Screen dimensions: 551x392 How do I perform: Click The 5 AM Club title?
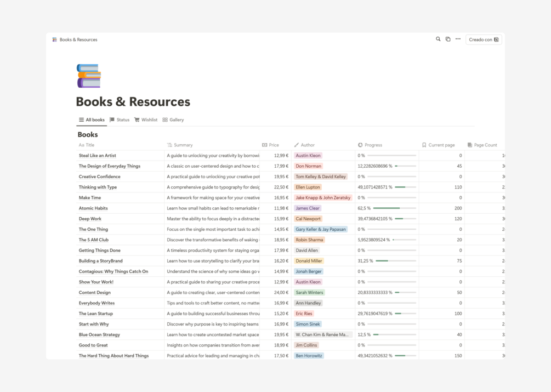93,240
